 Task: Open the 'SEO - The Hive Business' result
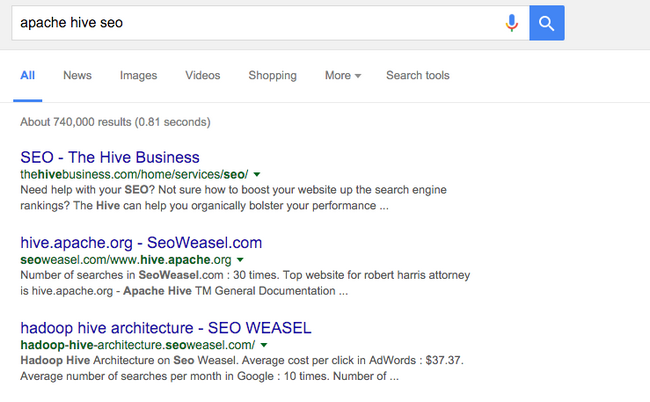tap(110, 157)
